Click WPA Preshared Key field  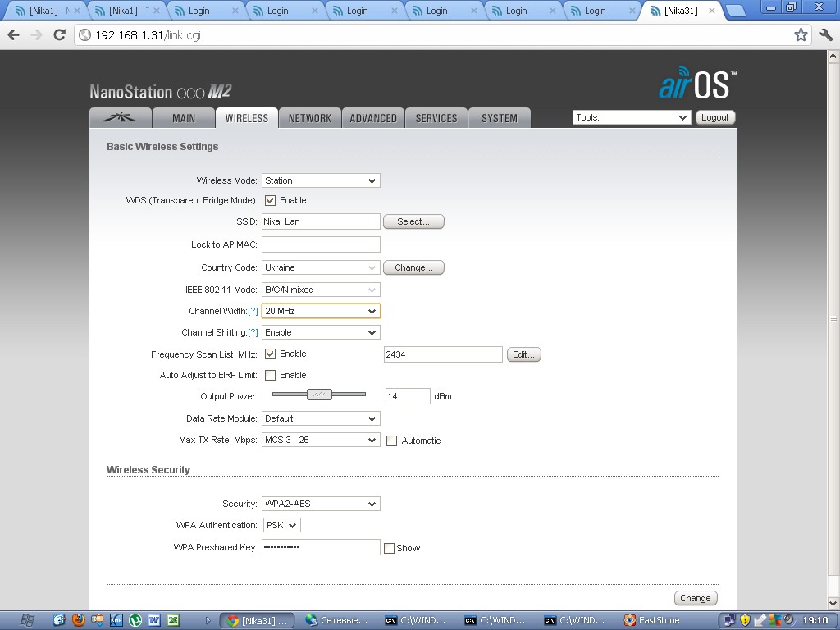click(x=321, y=547)
